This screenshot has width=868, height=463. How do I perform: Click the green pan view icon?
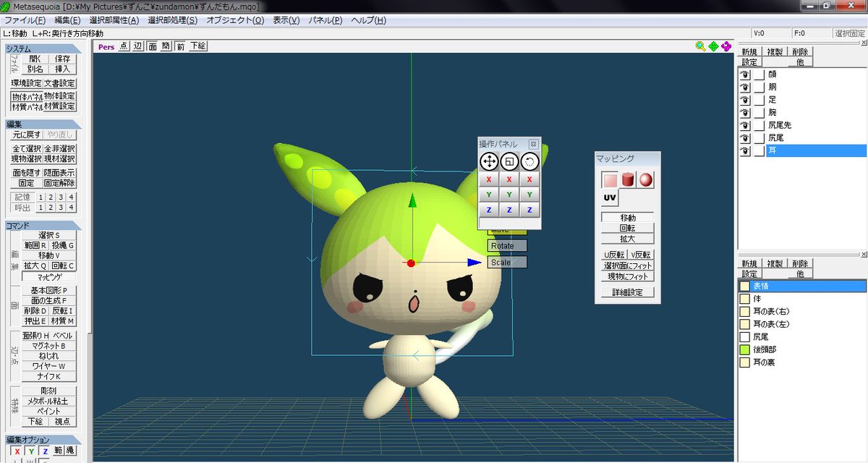pyautogui.click(x=713, y=46)
